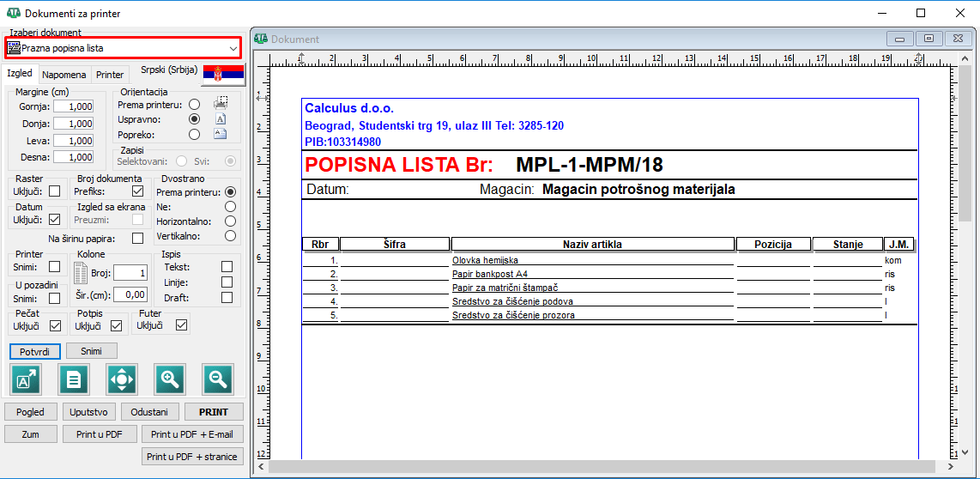The image size is (980, 479).
Task: Click the zoom in magnifier icon
Action: pos(170,379)
